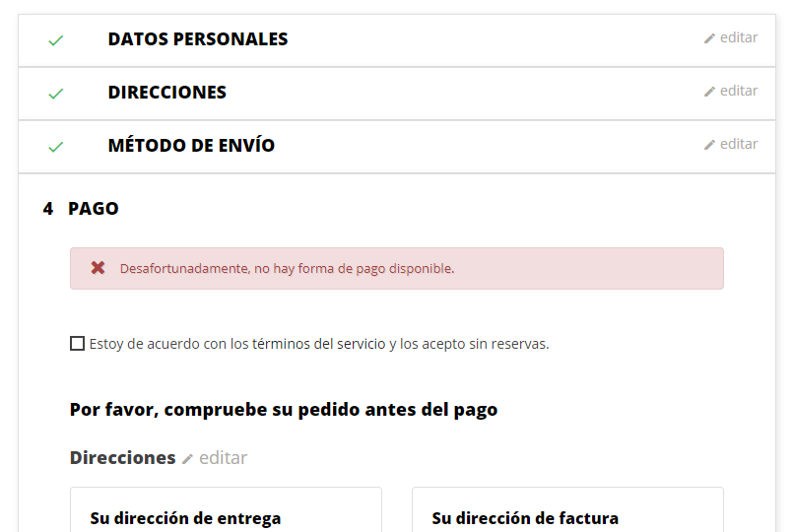Open the 'términos del servicio' link
The image size is (792, 532).
(x=319, y=344)
